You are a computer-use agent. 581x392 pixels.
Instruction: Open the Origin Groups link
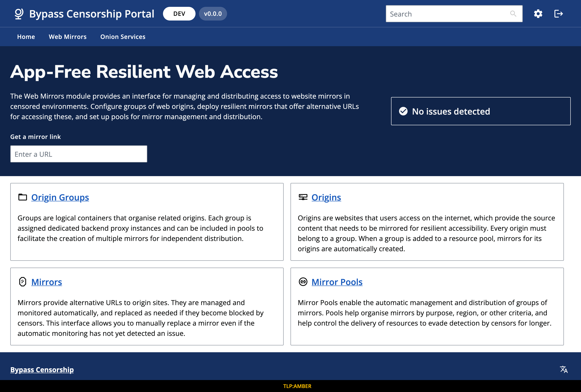pyautogui.click(x=60, y=197)
